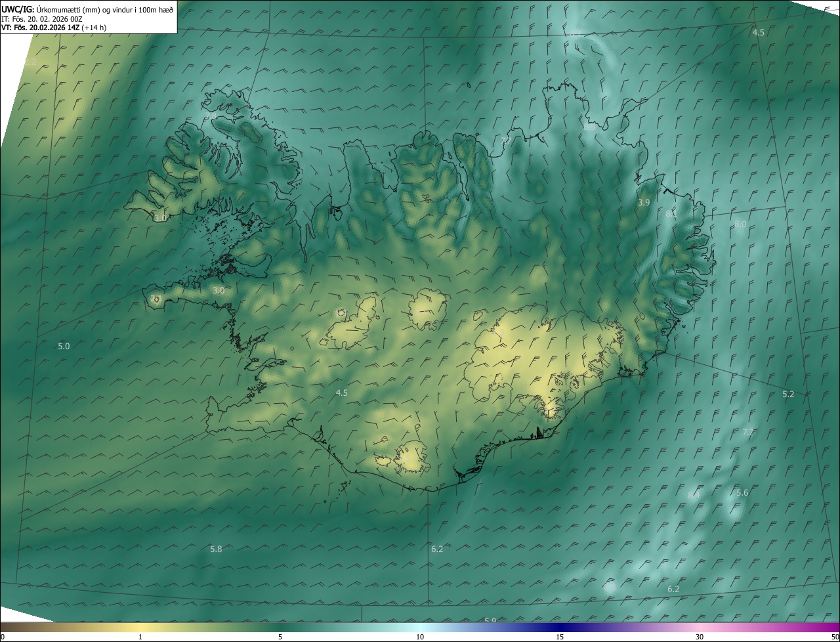Click the 5.2 value label on the map
Viewport: 840px width, 642px height.
(788, 394)
